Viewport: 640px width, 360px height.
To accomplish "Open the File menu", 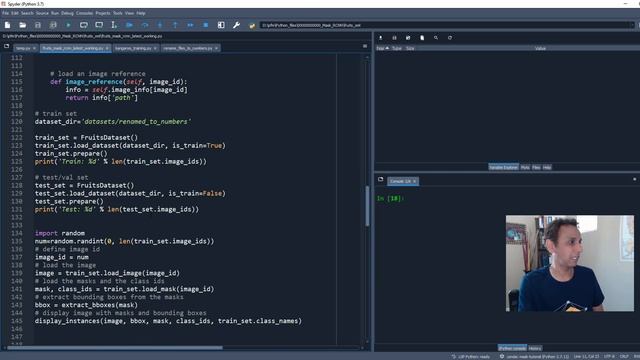I will 5,13.
